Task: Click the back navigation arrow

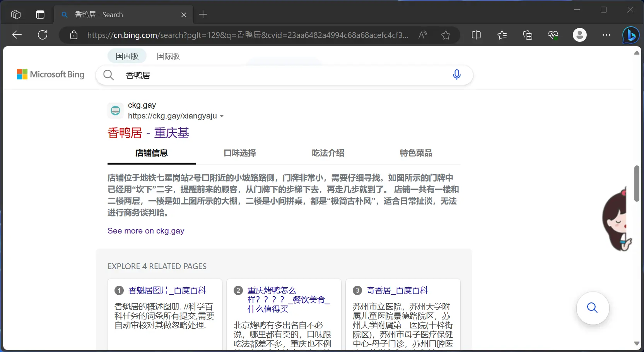Action: [x=17, y=35]
